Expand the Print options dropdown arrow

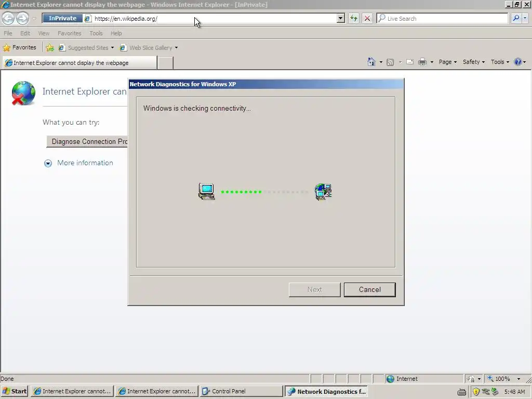pos(432,62)
